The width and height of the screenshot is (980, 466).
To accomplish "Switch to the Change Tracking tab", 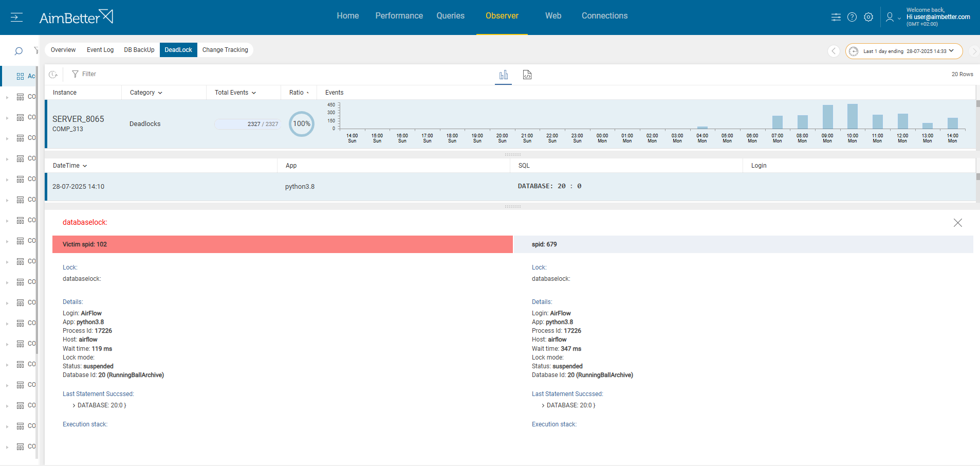I will [225, 50].
